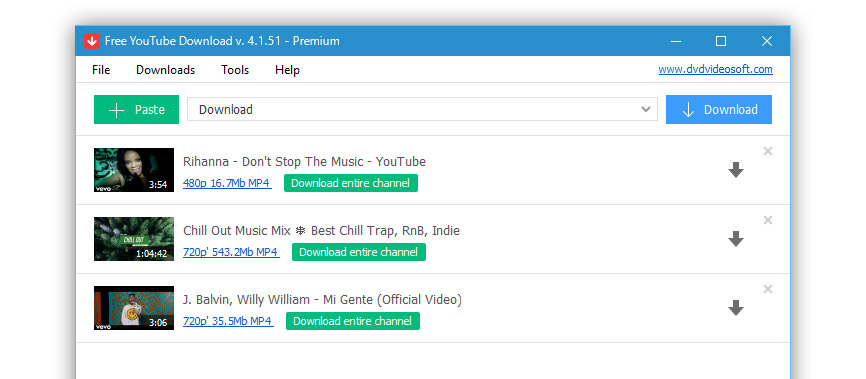Open 720p 35.5Mb MP4 quality selector
The image size is (866, 379).
(228, 321)
